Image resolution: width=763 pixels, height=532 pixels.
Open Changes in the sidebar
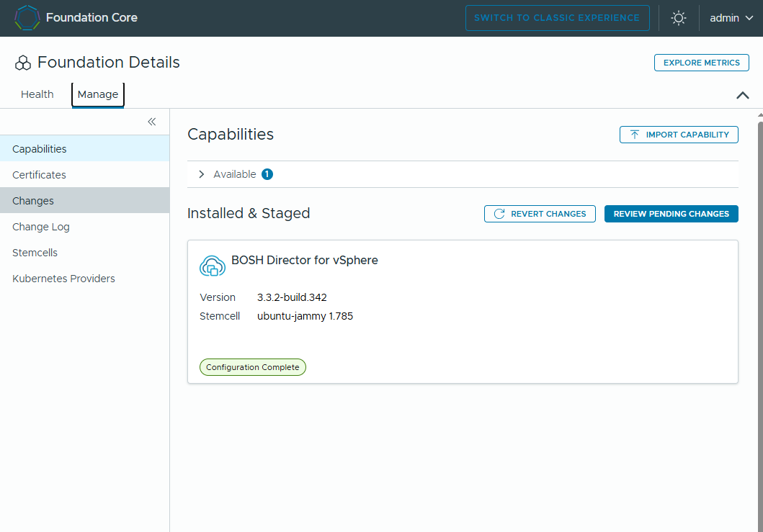tap(85, 200)
